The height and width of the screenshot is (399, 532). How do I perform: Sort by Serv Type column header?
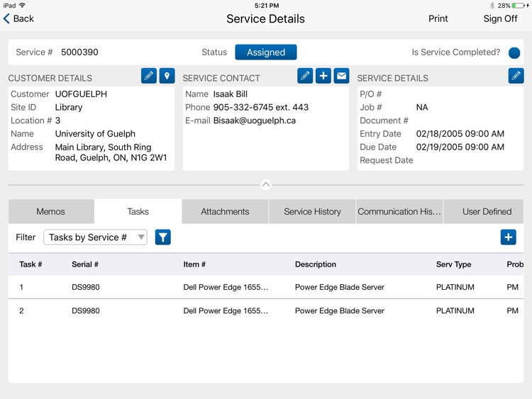pos(454,264)
